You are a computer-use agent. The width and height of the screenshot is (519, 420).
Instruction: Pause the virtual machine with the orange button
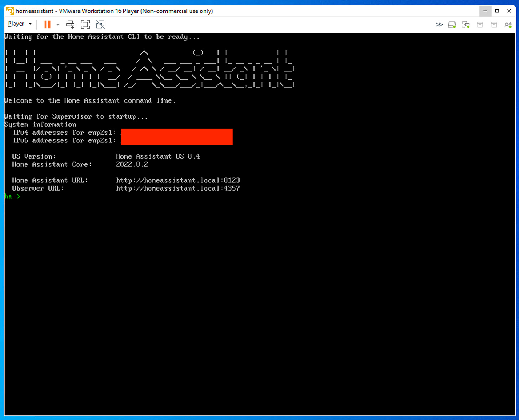(47, 24)
